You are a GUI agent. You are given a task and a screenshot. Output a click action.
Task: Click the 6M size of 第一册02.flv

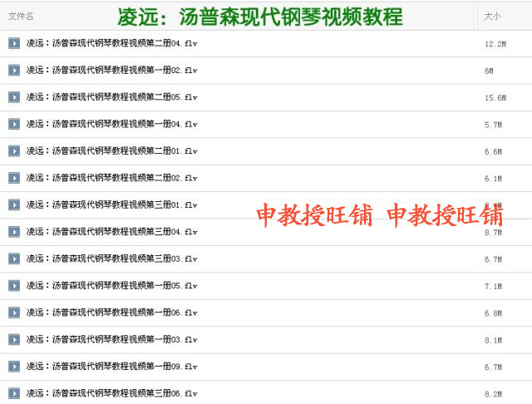pos(489,71)
